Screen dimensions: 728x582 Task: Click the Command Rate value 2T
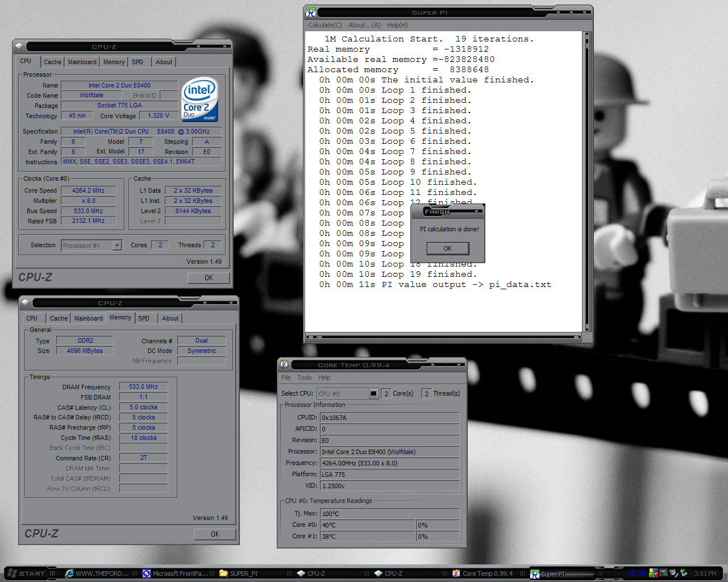(144, 458)
